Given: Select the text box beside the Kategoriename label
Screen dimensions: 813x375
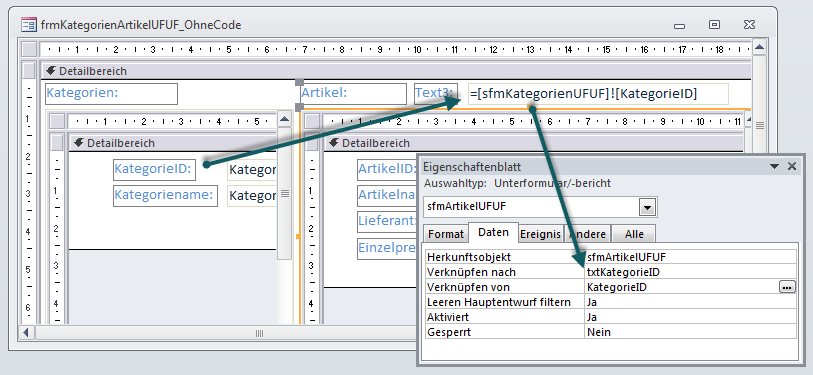Looking at the screenshot, I should tap(252, 196).
